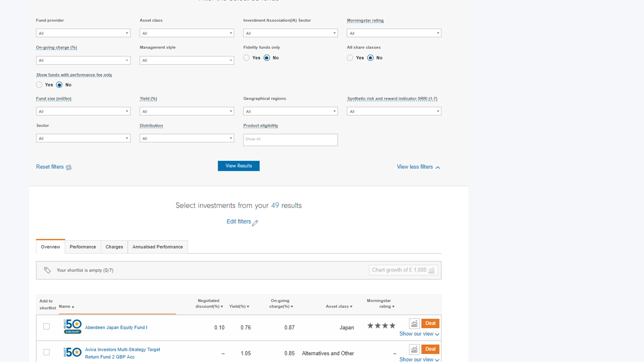
Task: Click Deal for Aviva Investors fund
Action: (x=430, y=349)
